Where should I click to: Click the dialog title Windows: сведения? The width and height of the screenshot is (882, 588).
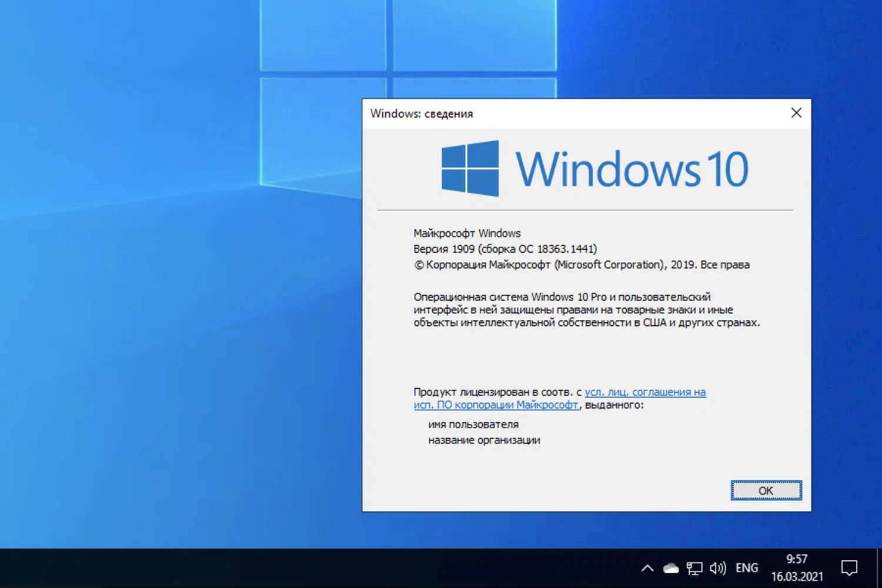coord(422,113)
